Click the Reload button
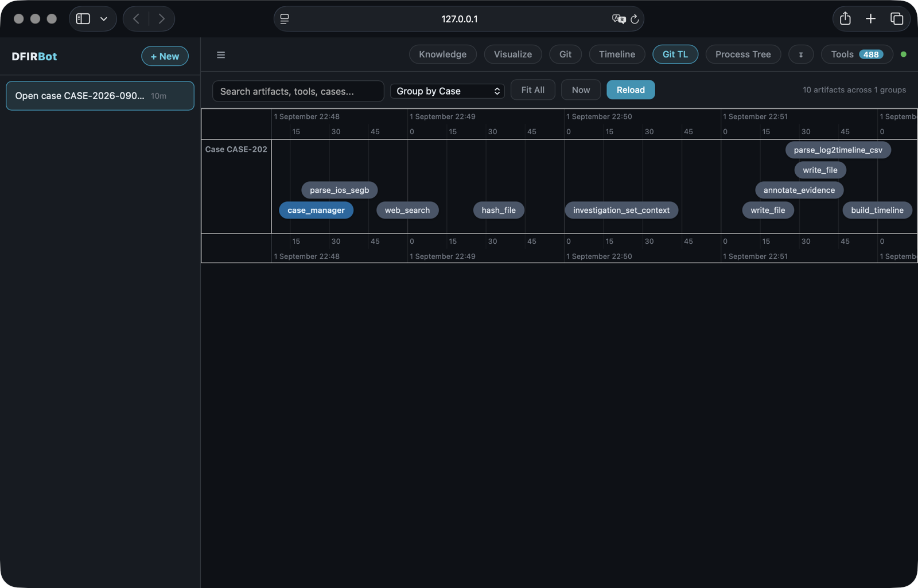The width and height of the screenshot is (918, 588). pos(631,90)
